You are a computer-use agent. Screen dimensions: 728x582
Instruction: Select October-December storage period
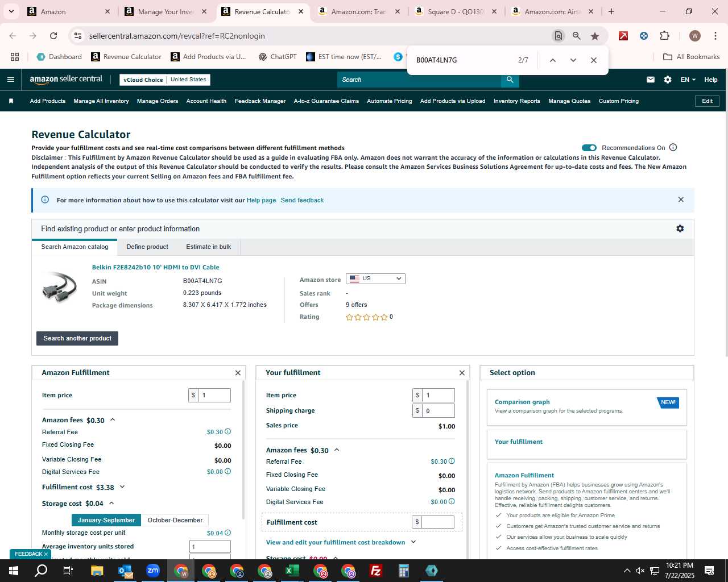pos(175,520)
